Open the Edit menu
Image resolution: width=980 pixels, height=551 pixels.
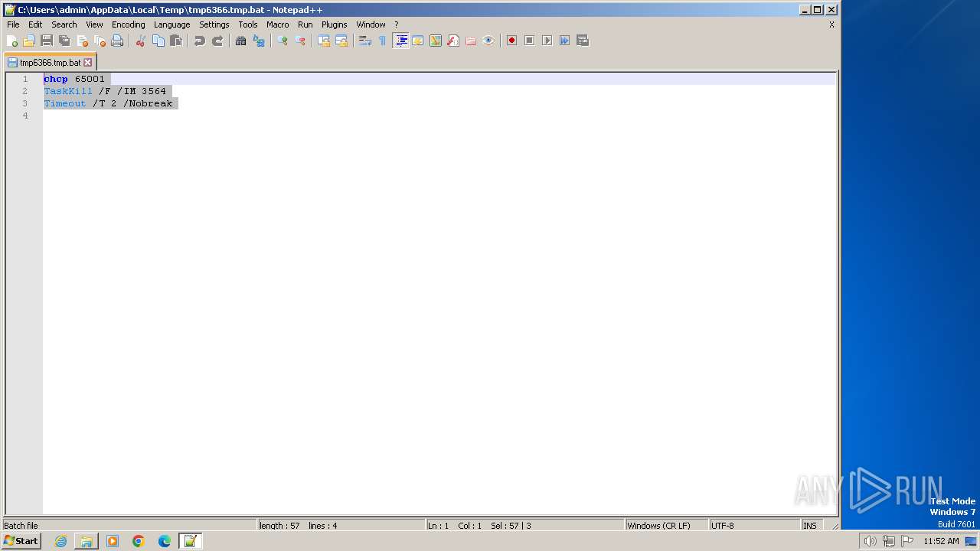[35, 24]
